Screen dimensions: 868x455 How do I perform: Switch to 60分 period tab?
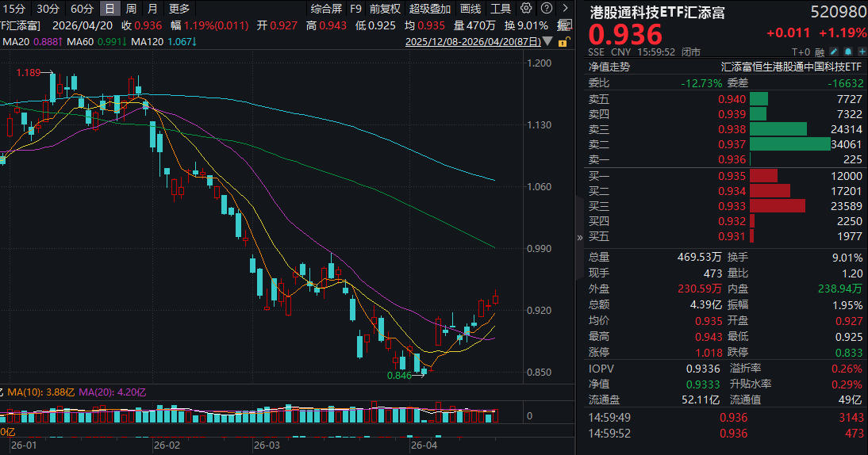[x=82, y=9]
